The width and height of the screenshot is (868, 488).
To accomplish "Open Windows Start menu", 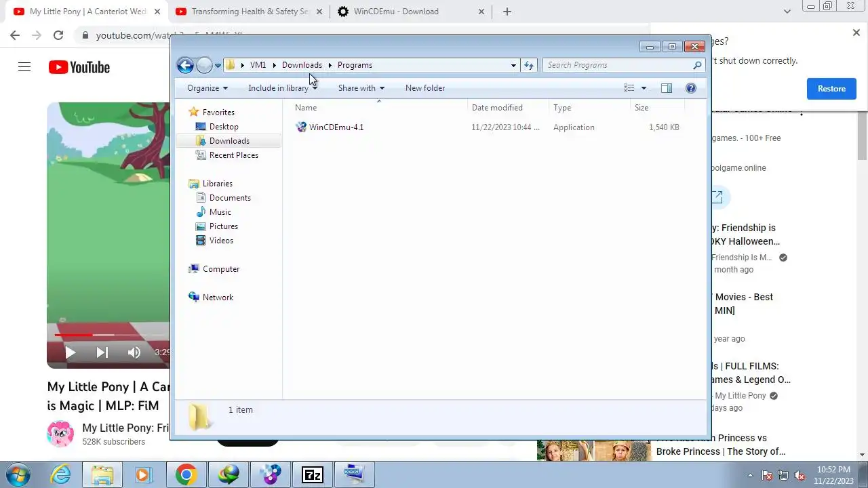I will pyautogui.click(x=18, y=474).
